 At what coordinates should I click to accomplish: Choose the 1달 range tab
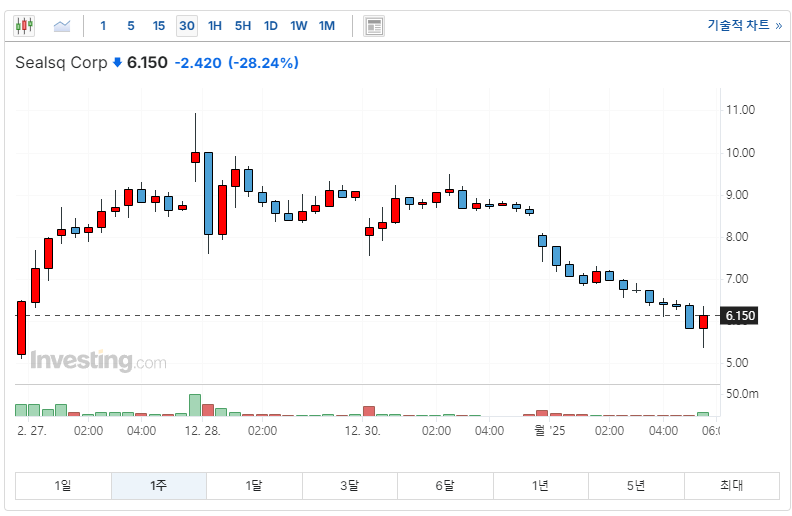click(x=254, y=486)
